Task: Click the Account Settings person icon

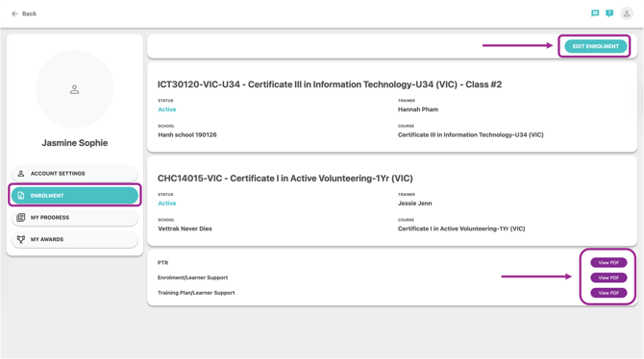Action: pos(21,174)
